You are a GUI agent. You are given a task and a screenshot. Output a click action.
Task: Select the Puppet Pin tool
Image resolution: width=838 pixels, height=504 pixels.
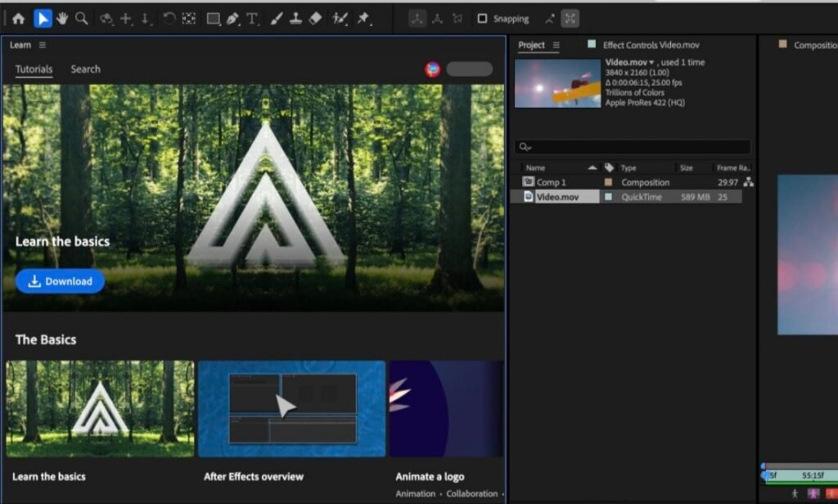pos(363,18)
